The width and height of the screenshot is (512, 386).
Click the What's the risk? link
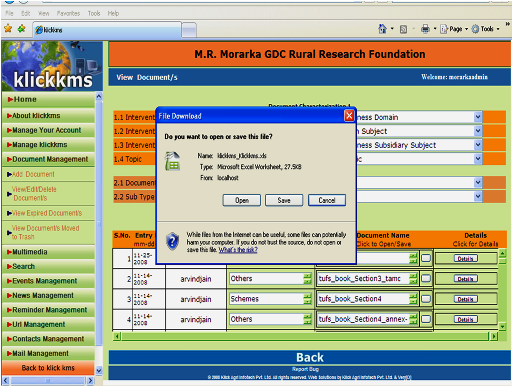pos(238,250)
